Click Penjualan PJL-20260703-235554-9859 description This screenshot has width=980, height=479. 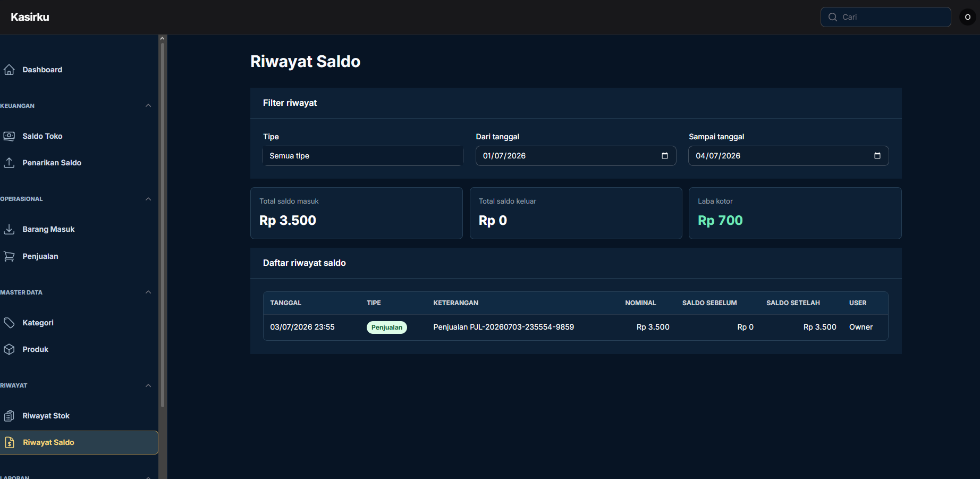point(503,327)
